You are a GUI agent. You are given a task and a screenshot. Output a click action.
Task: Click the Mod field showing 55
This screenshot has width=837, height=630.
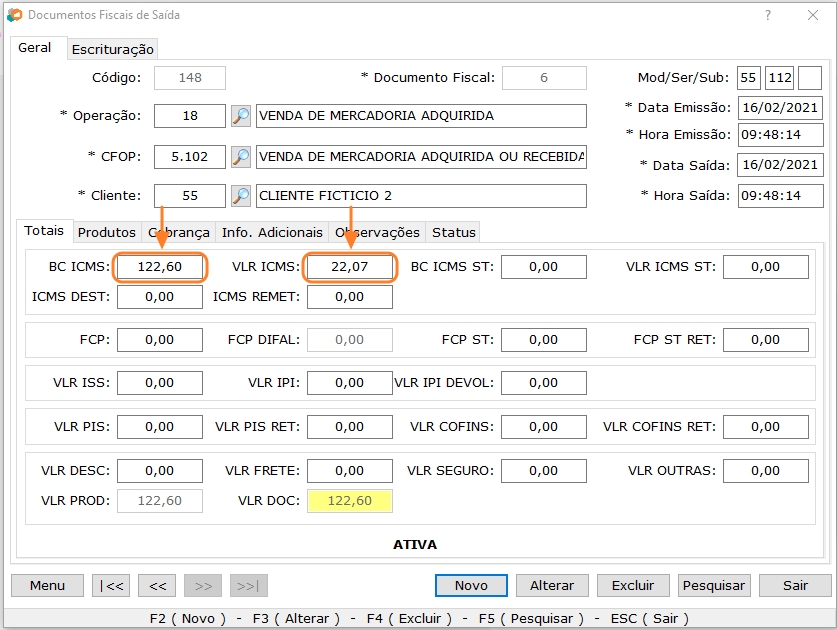tap(748, 78)
